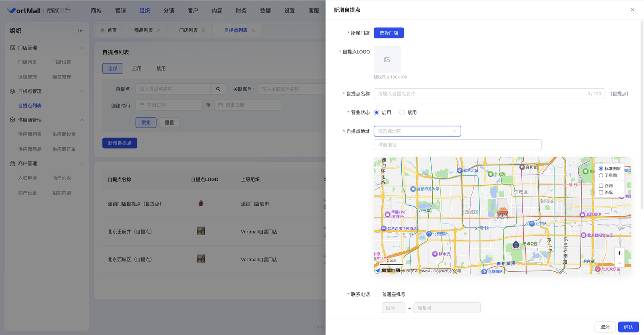Open the 财务 top menu

point(241,10)
